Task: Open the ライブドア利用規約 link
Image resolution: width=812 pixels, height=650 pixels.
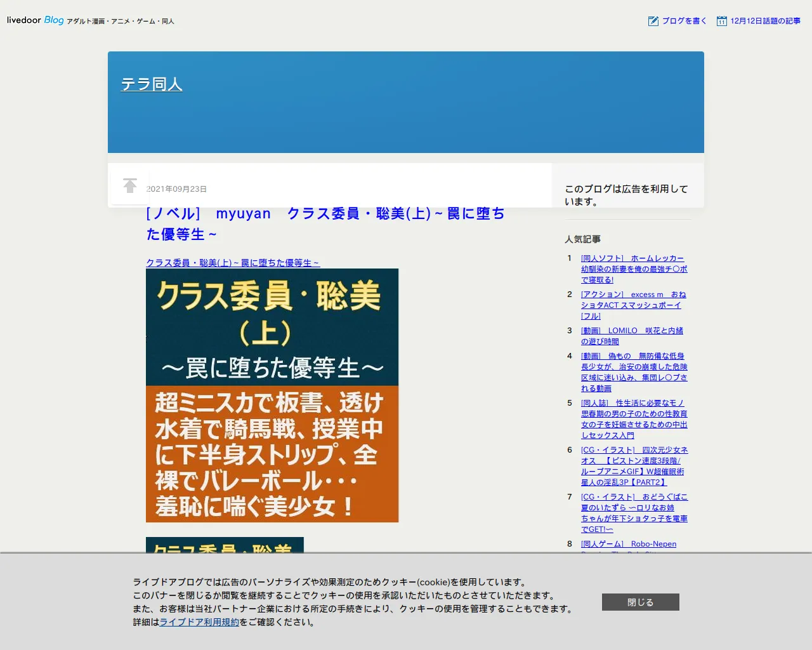Action: click(199, 622)
